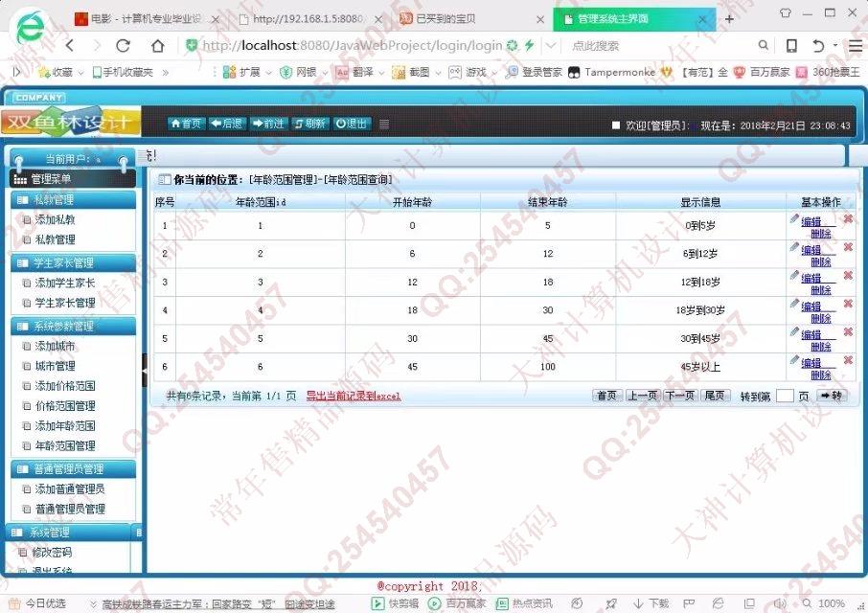Click the browser back arrow

click(70, 45)
